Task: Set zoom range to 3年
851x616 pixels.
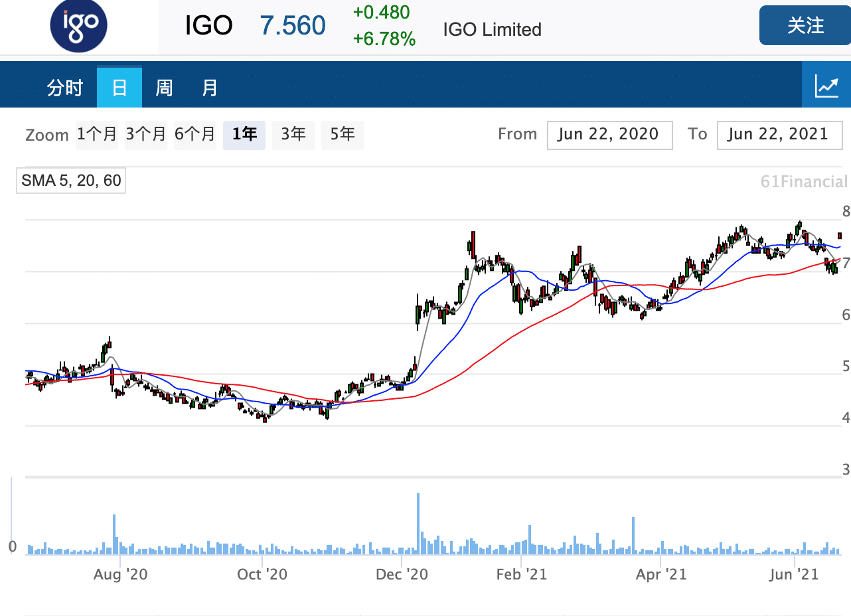Action: (293, 135)
